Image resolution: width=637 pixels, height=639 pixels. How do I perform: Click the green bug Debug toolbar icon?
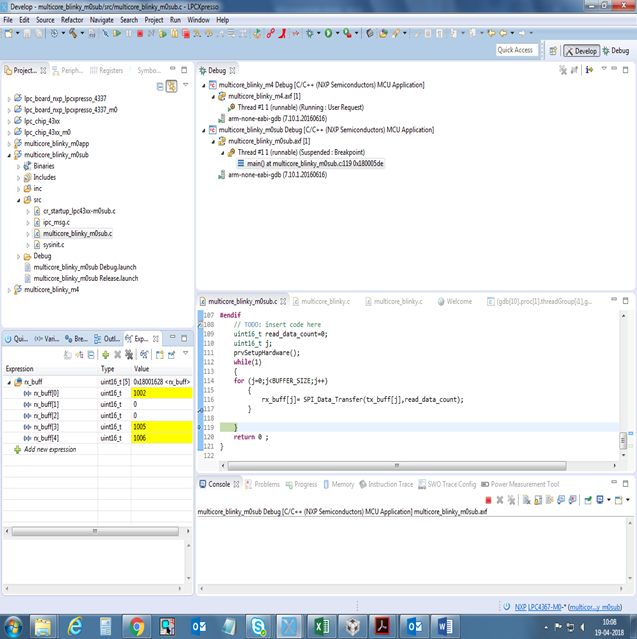click(310, 33)
